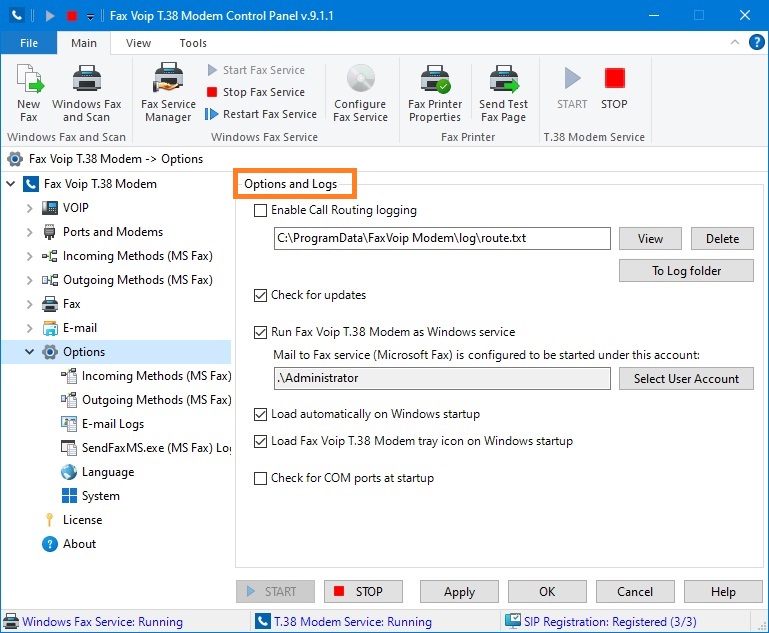Image resolution: width=769 pixels, height=633 pixels.
Task: Click the route.txt log path field
Action: (x=442, y=238)
